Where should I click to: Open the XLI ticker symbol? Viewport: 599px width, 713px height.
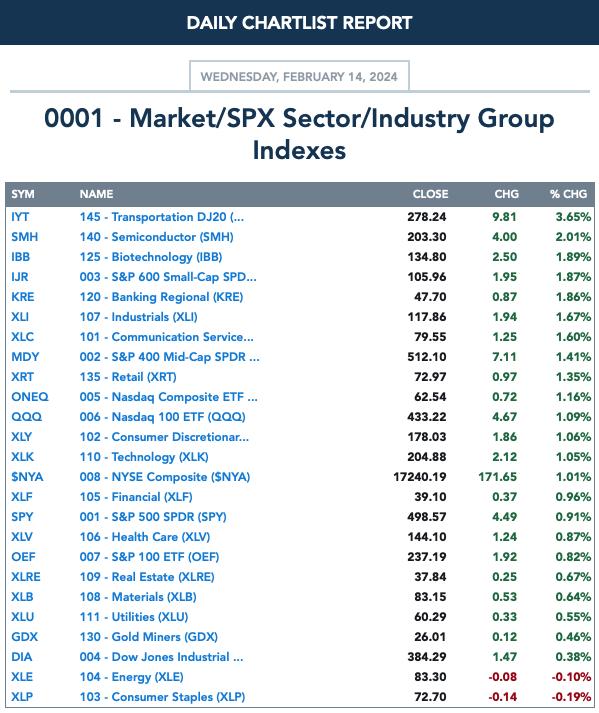20,317
